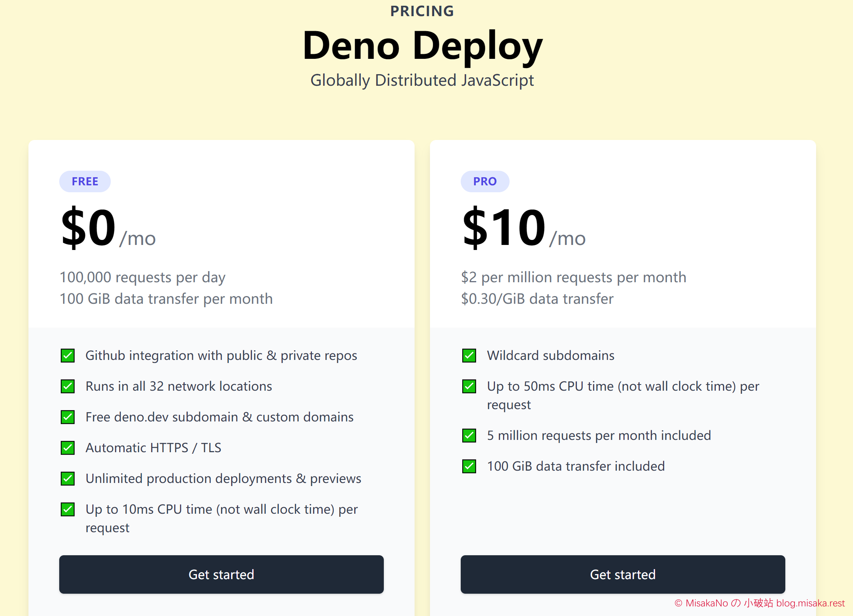The image size is (853, 616).
Task: Click checkmark icon beside 5 million requests
Action: click(469, 435)
